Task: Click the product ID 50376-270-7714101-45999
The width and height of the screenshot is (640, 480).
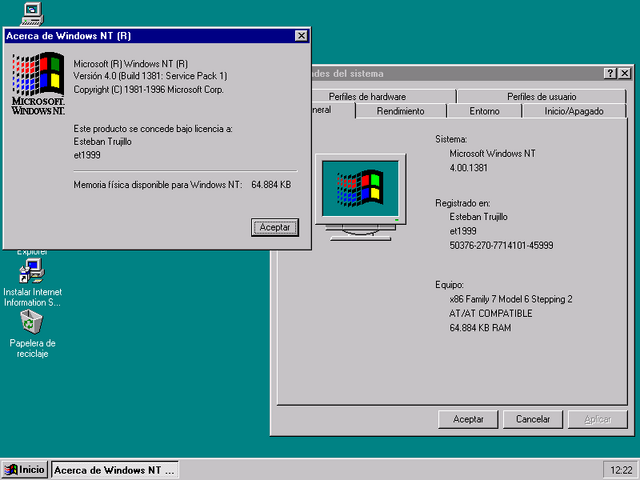Action: pyautogui.click(x=501, y=245)
